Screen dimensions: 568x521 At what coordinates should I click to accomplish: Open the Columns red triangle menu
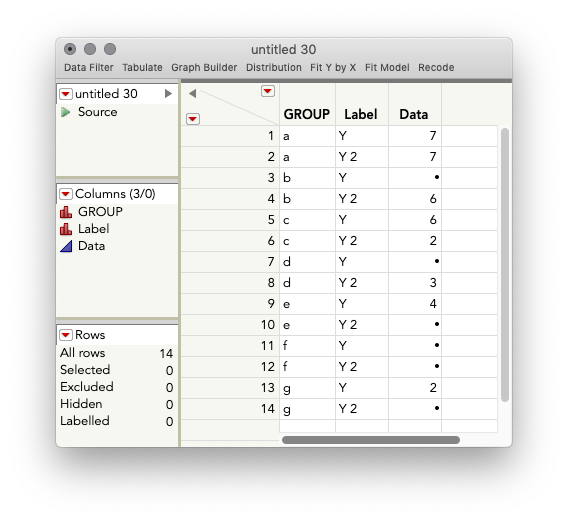pyautogui.click(x=66, y=194)
